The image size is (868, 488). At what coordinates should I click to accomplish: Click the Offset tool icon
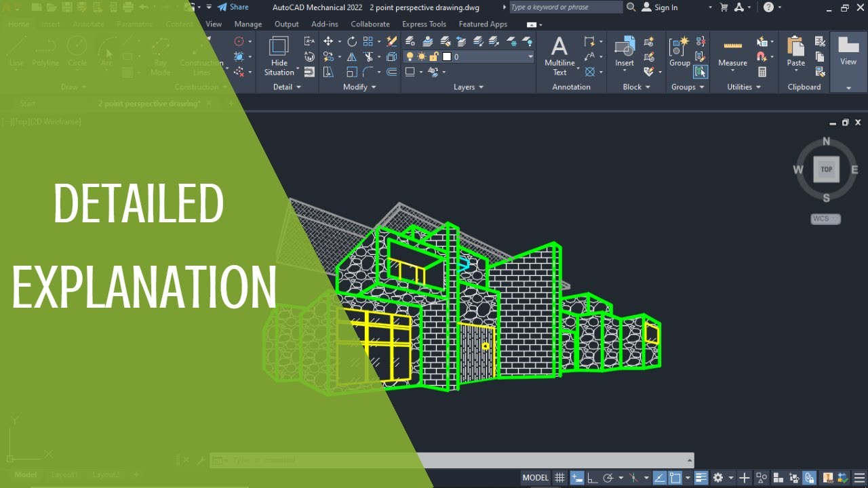(x=392, y=72)
